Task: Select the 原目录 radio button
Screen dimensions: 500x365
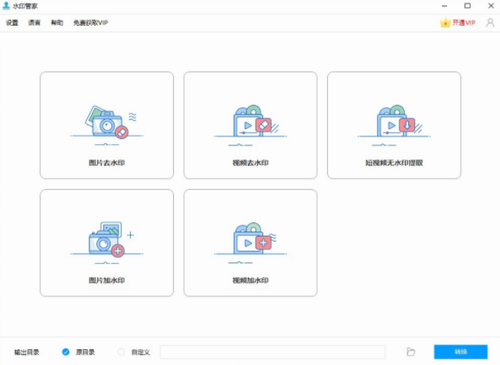Action: pos(66,352)
